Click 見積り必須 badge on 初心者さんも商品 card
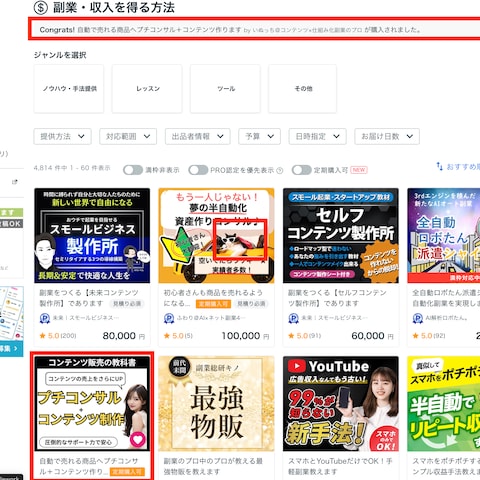 click(x=251, y=304)
